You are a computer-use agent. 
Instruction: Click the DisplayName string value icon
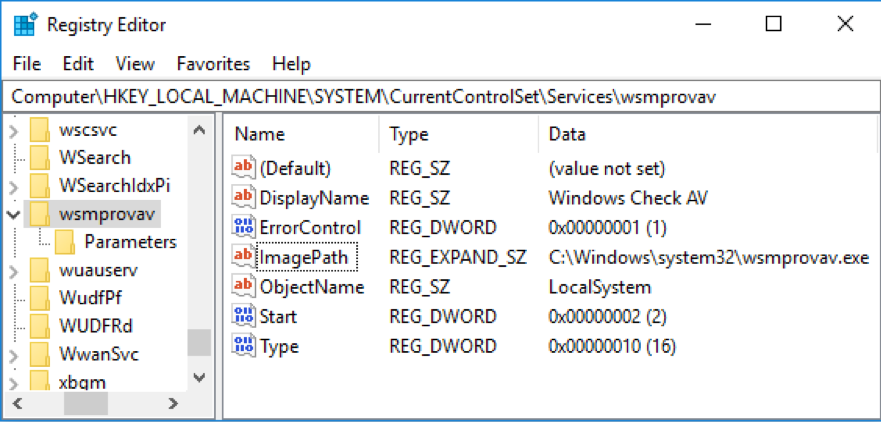243,197
